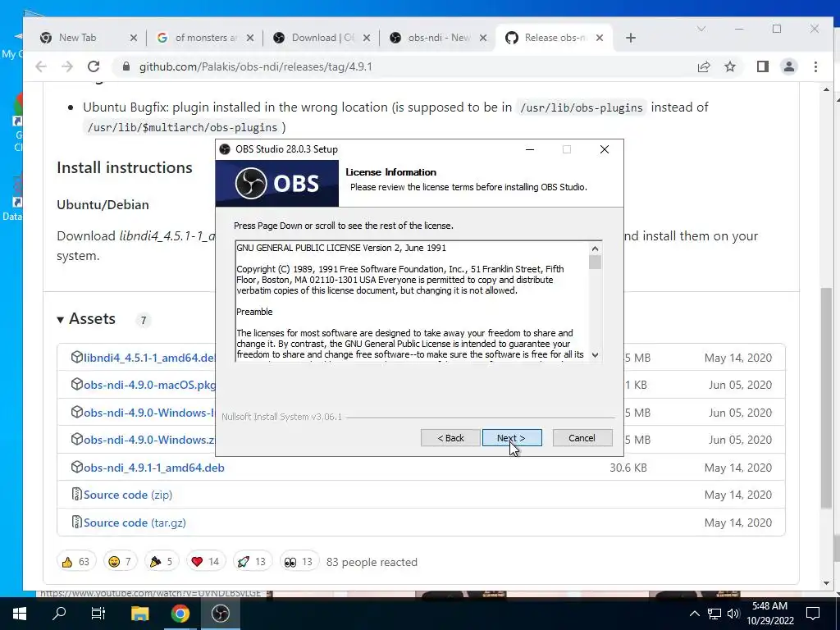
Task: Download Source code (tar.gz)
Action: point(135,523)
